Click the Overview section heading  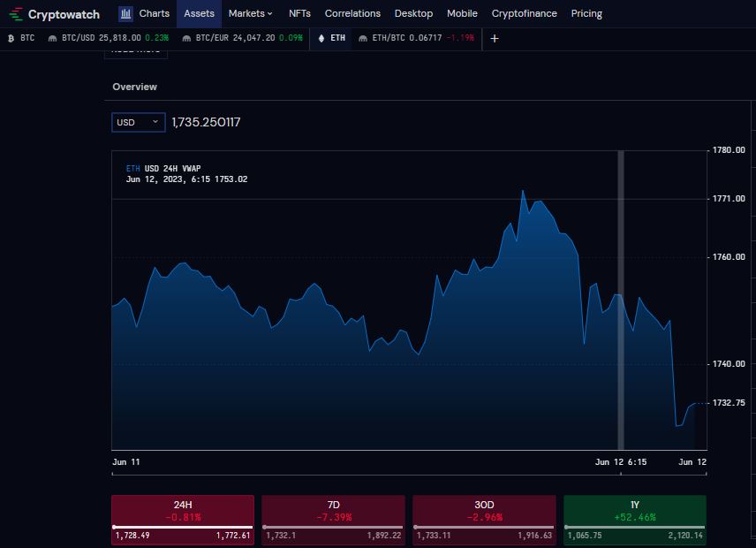(x=134, y=87)
